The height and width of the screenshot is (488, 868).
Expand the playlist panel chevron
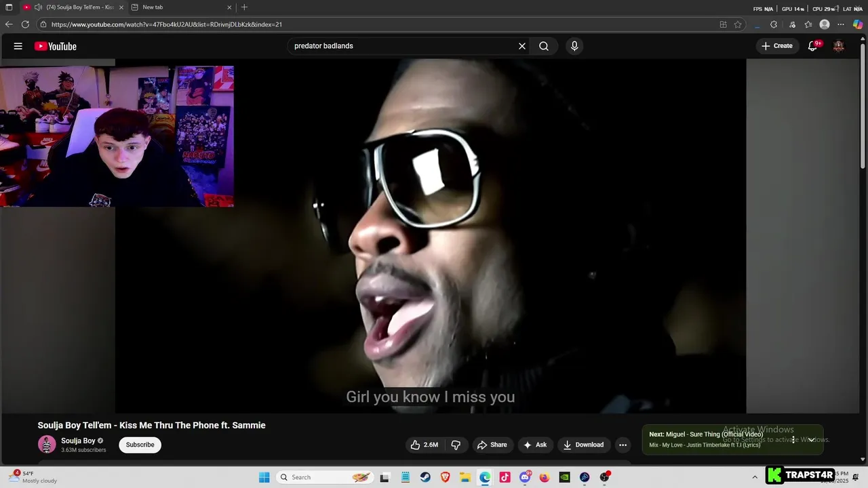tap(811, 440)
